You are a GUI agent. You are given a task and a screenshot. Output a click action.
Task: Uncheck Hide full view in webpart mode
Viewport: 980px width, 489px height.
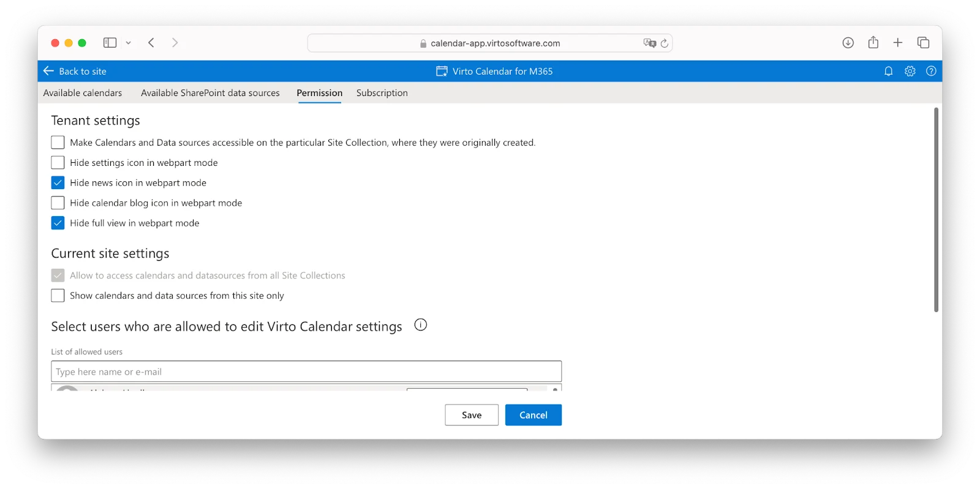58,223
